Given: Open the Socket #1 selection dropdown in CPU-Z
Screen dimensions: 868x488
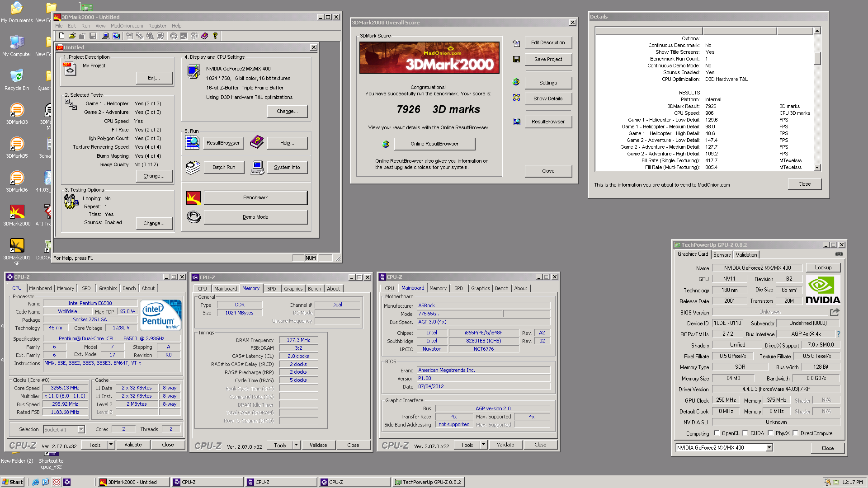Looking at the screenshot, I should coord(81,429).
